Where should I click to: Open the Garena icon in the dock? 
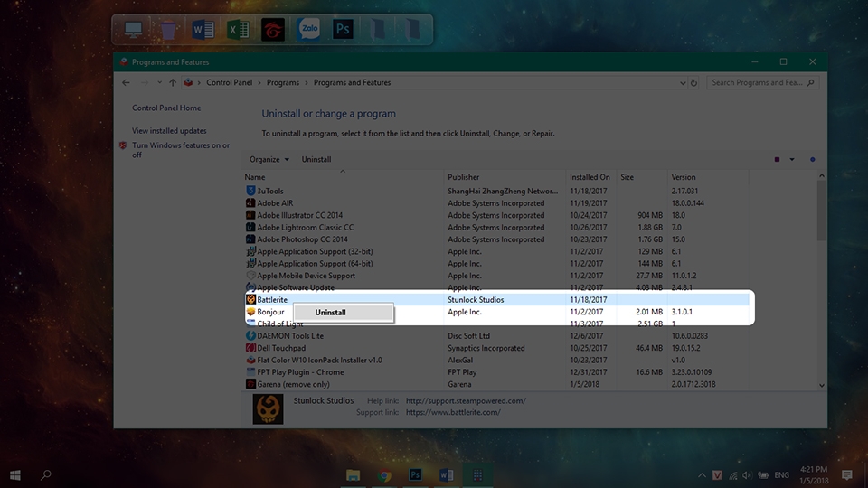point(273,29)
